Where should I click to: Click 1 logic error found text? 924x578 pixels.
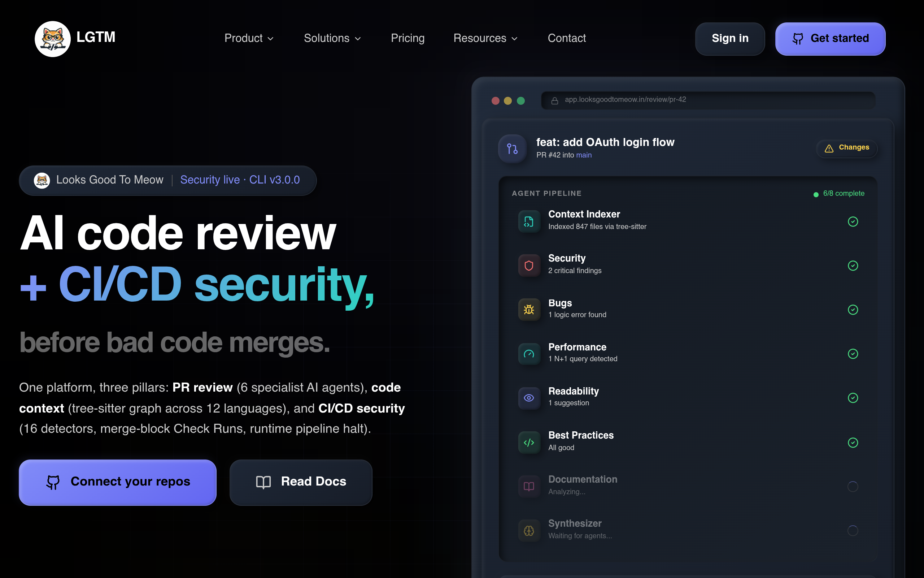tap(577, 315)
